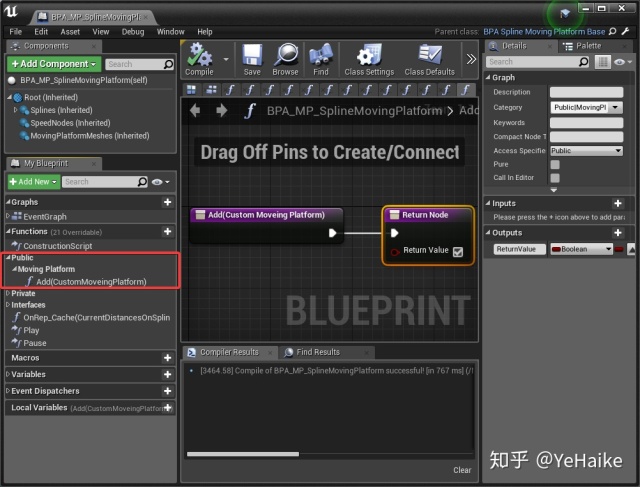Image resolution: width=640 pixels, height=487 pixels.
Task: Toggle the Call In Editor checkbox
Action: pyautogui.click(x=555, y=178)
